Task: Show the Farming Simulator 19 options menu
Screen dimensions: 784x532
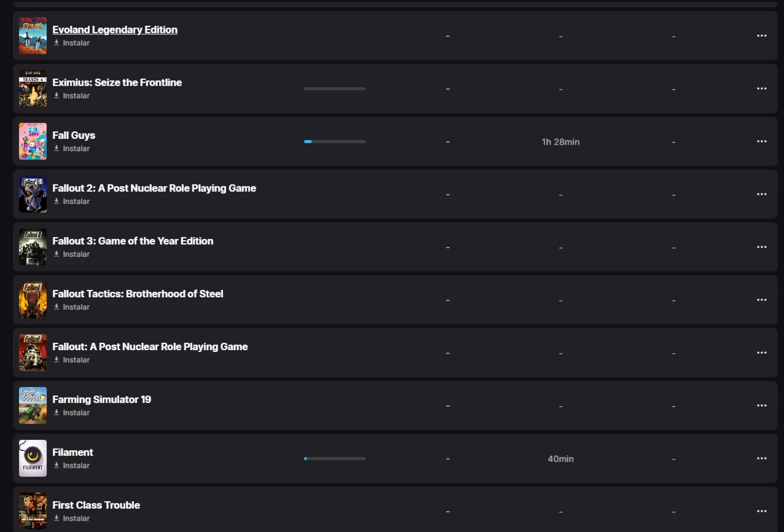Action: (x=762, y=405)
